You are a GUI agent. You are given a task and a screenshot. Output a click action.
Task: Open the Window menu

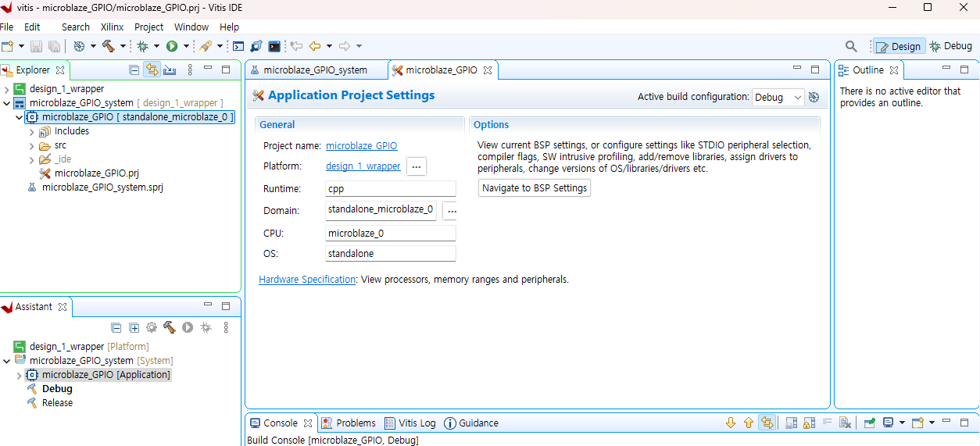click(191, 27)
